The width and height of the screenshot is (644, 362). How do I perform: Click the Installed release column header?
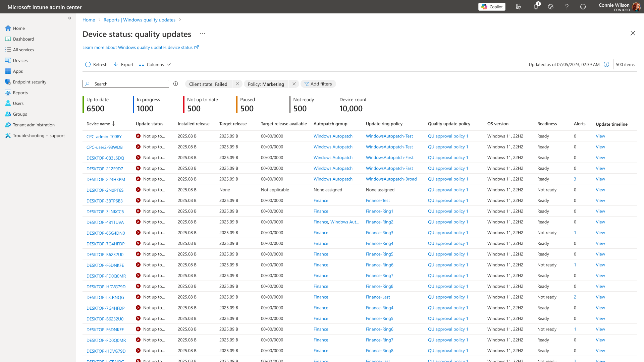point(194,124)
